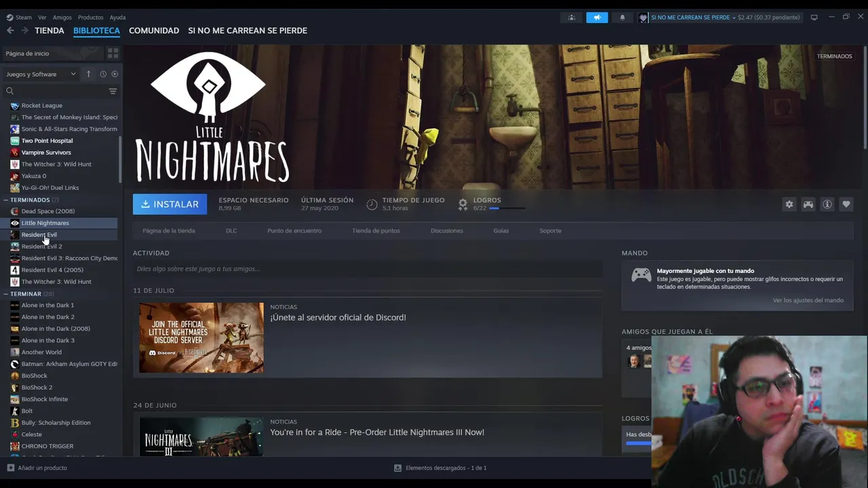Click the activity text field for friends
The image size is (868, 488).
[x=367, y=269]
